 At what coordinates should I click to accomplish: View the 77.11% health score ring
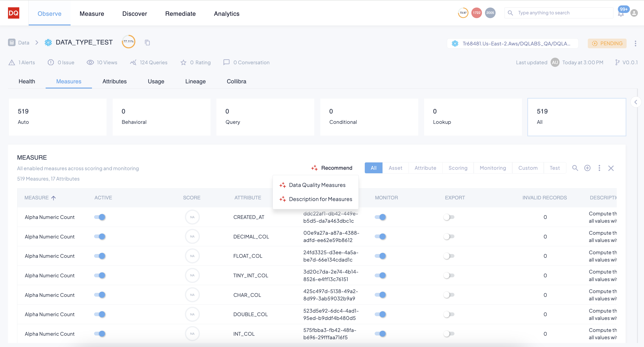coord(128,41)
